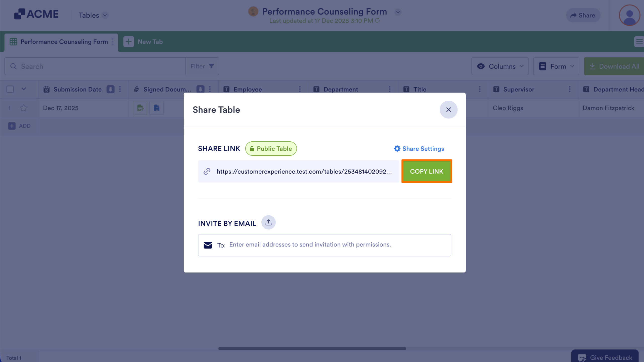Click the Share Settings gear icon
644x362 pixels.
point(397,148)
